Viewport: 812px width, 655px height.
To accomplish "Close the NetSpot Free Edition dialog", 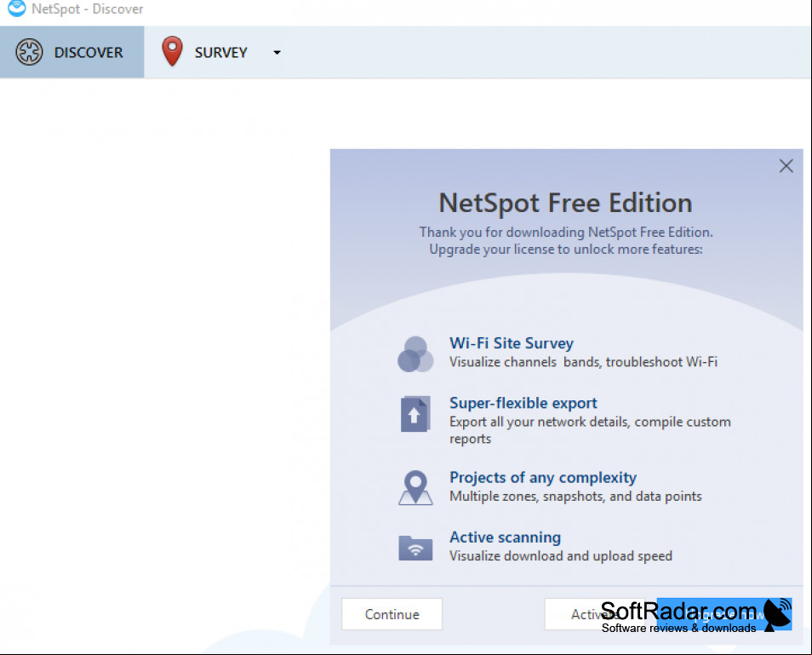I will pos(786,166).
